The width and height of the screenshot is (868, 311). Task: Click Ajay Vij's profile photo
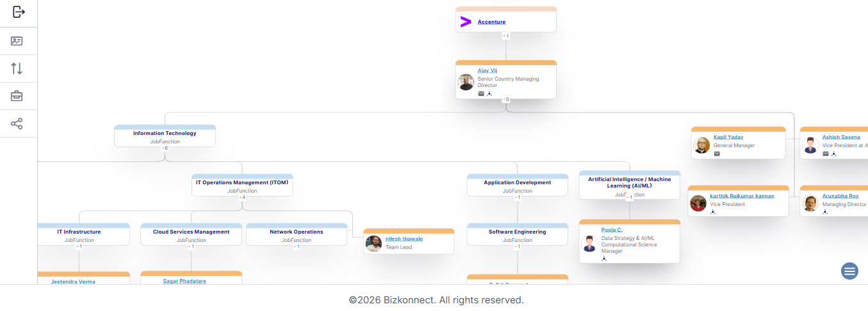click(466, 82)
